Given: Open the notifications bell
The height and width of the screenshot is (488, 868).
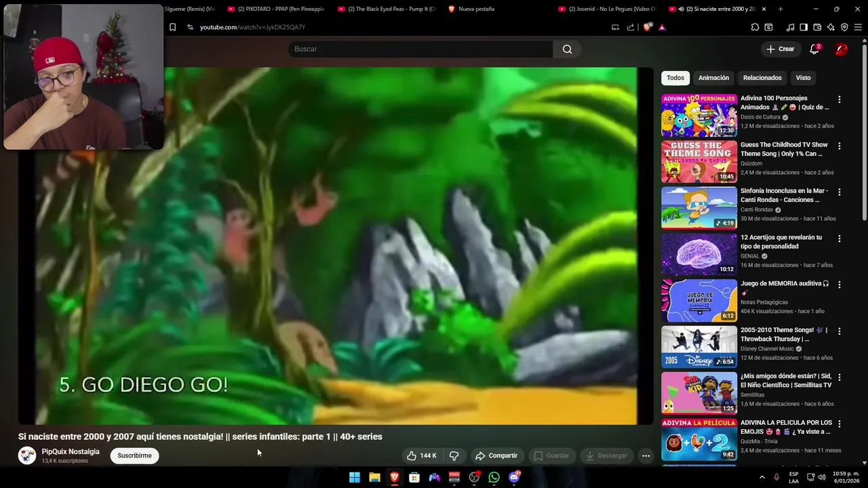Looking at the screenshot, I should pos(814,49).
